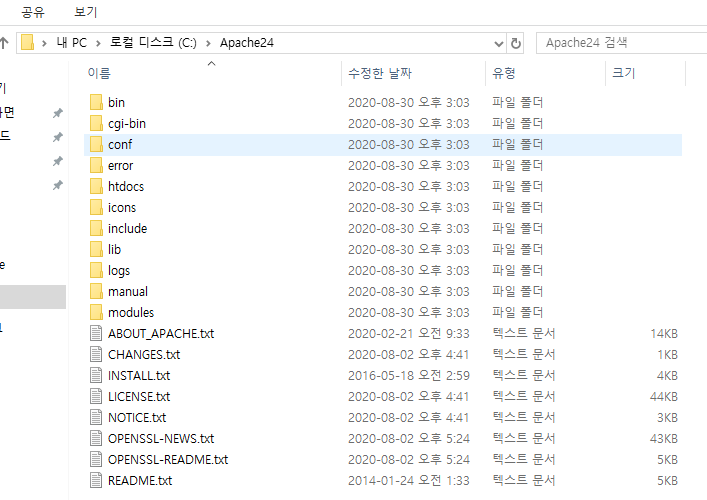Select the OPENSSL-NEWS.txt file name

(161, 438)
